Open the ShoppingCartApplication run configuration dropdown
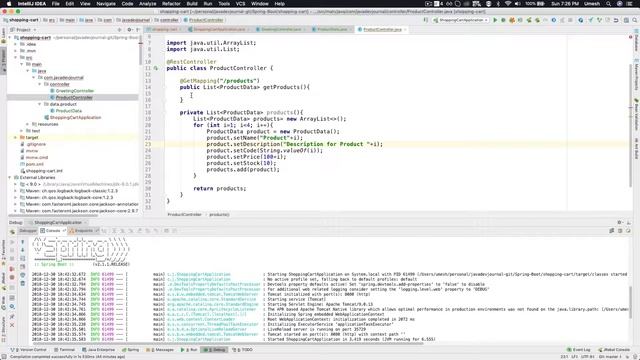This screenshot has height=360, width=640. 461,20
